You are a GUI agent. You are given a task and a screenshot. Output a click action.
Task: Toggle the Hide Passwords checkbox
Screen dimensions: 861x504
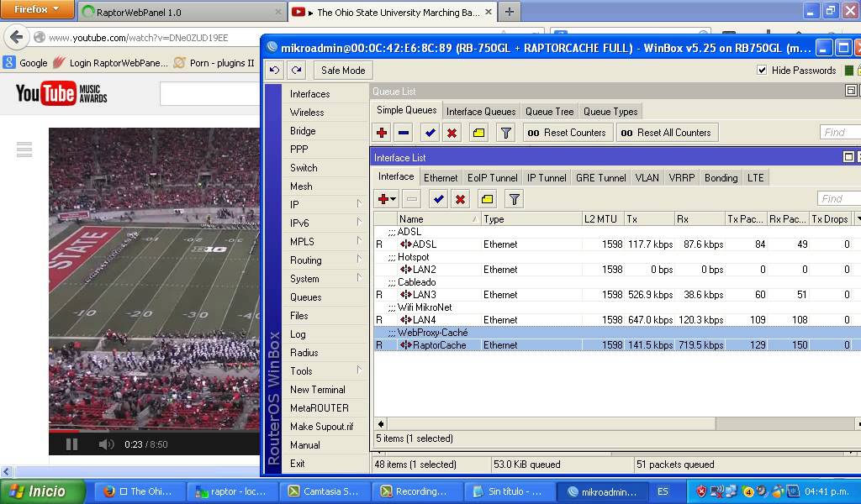(762, 70)
